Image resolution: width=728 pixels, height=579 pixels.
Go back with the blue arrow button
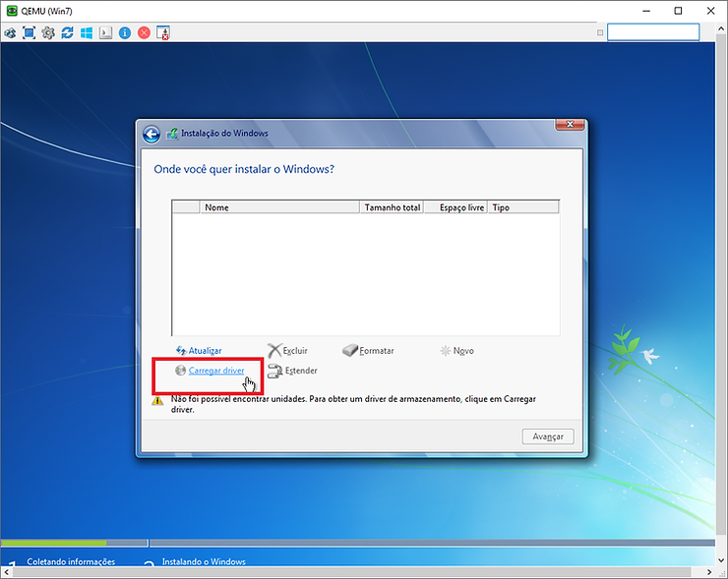152,135
